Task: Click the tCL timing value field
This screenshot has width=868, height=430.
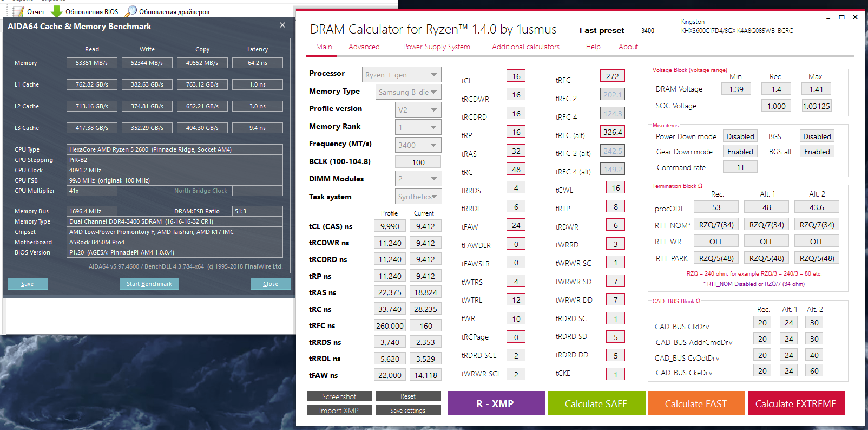Action: click(516, 76)
